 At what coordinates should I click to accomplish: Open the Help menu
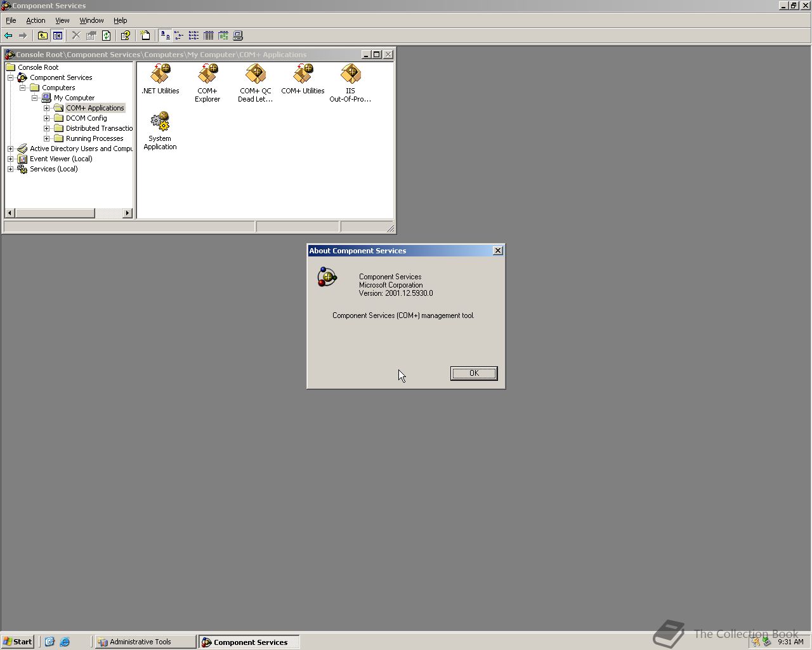[x=121, y=20]
